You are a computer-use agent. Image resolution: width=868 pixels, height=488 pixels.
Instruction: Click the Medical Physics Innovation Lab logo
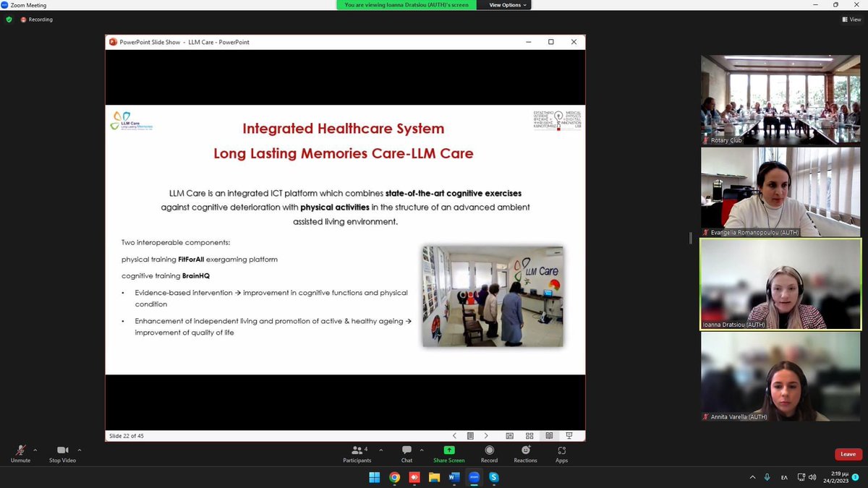tap(557, 121)
